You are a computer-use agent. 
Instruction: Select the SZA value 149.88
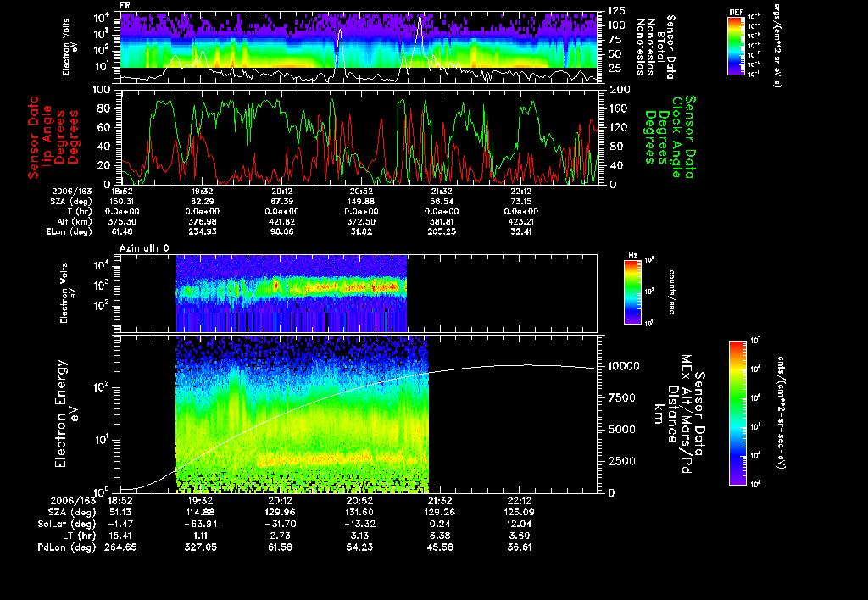click(x=361, y=202)
